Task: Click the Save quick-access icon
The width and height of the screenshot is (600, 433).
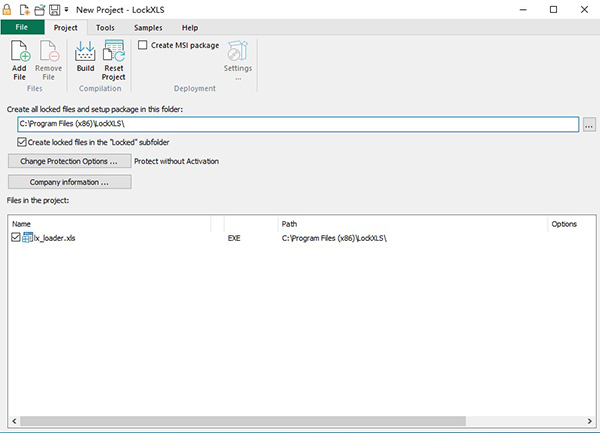Action: [55, 10]
